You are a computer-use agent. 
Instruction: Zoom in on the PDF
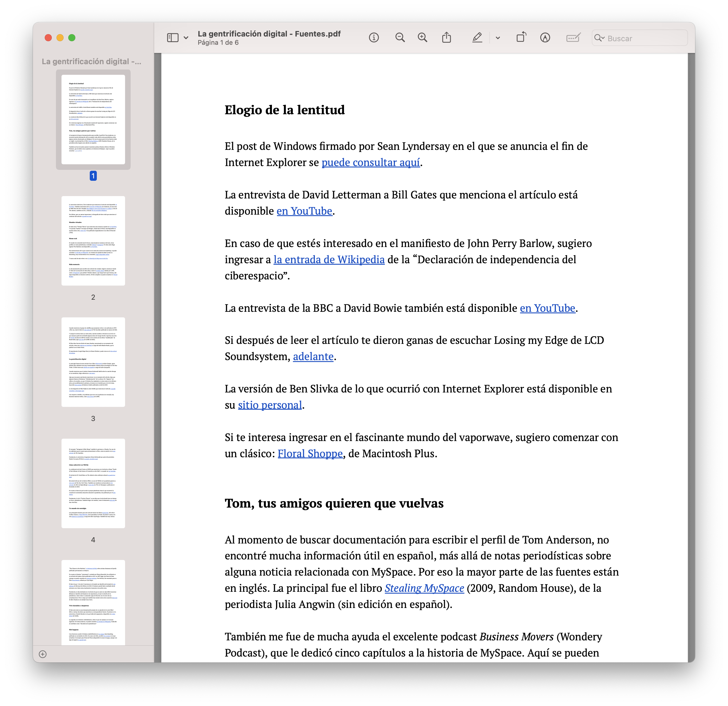[422, 37]
